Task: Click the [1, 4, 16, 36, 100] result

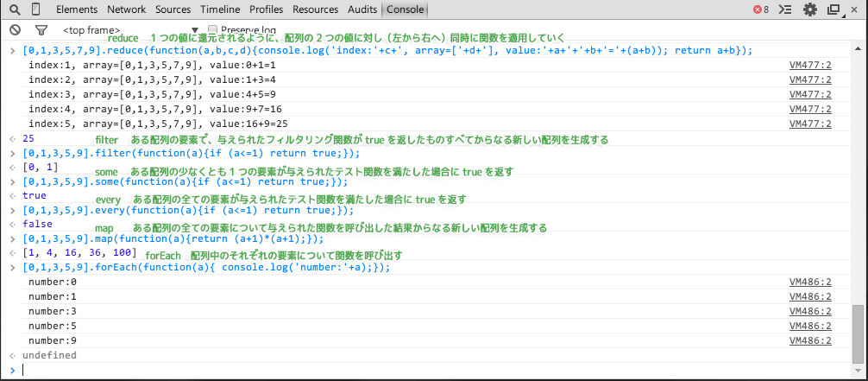Action: [x=79, y=253]
